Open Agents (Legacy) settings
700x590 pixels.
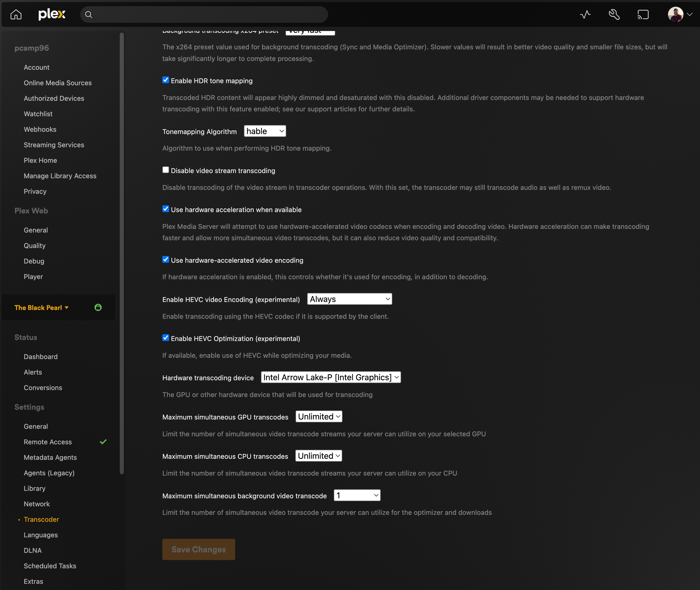[49, 473]
